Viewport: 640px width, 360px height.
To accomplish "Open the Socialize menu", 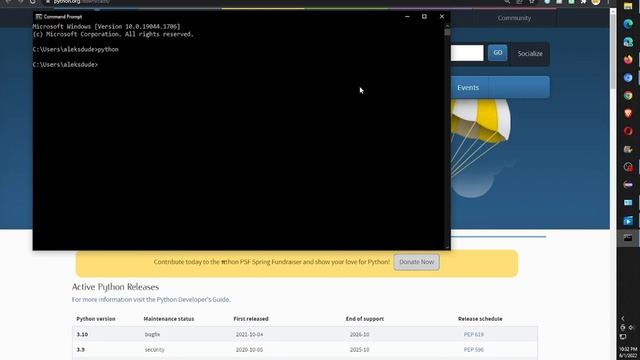I will pyautogui.click(x=530, y=53).
